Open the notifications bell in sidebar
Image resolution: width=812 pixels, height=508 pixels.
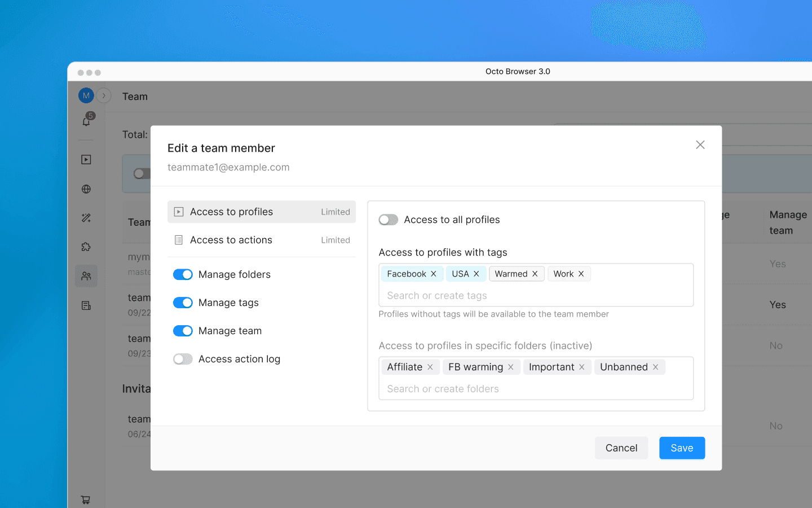86,121
